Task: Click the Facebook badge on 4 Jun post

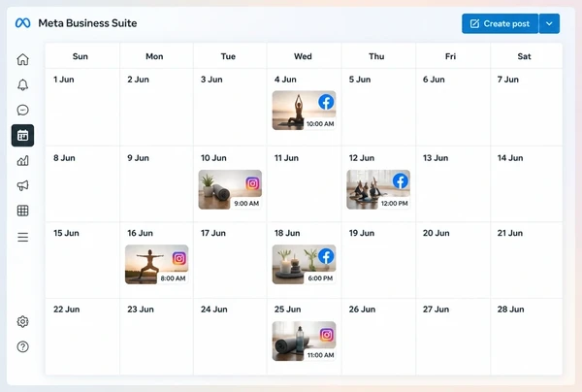Action: [x=326, y=102]
